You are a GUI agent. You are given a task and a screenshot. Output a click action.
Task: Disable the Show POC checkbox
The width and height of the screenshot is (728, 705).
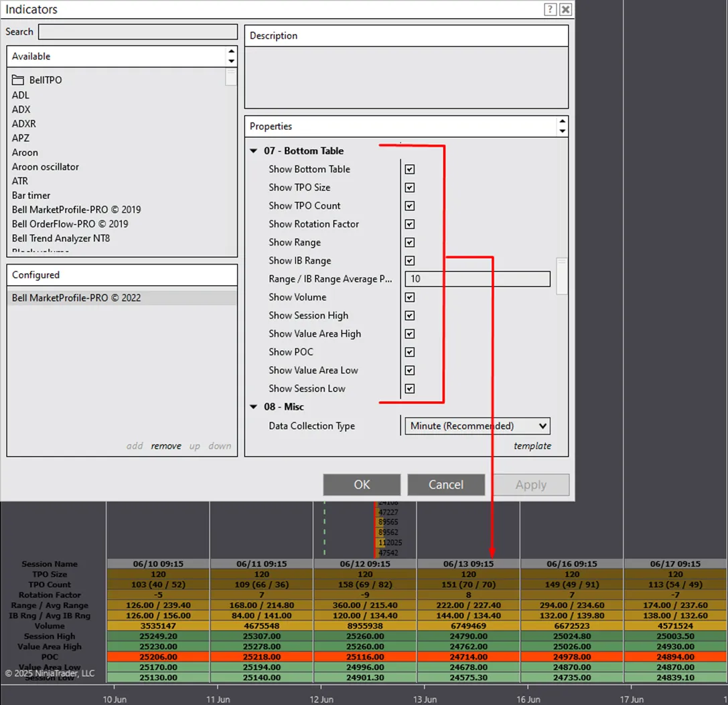point(410,352)
